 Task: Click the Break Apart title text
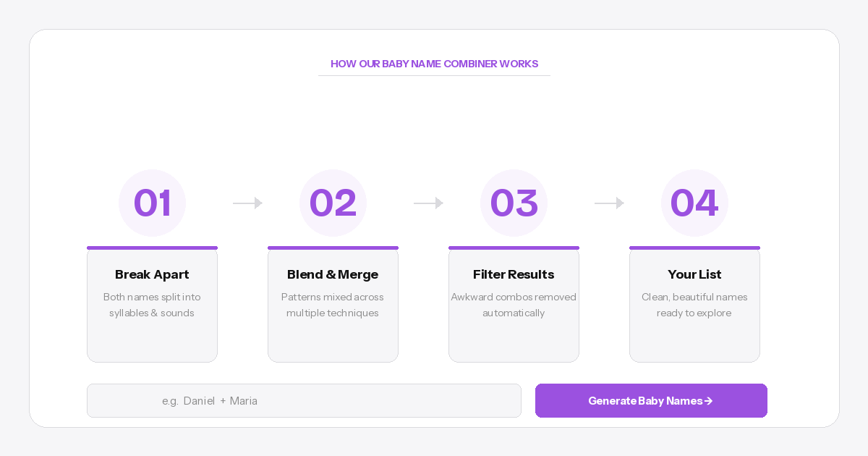click(152, 274)
